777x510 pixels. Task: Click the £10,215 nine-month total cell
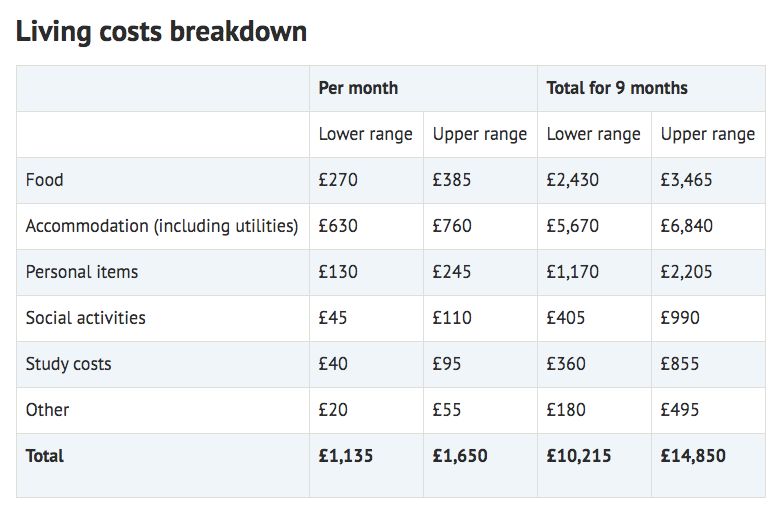coord(579,456)
